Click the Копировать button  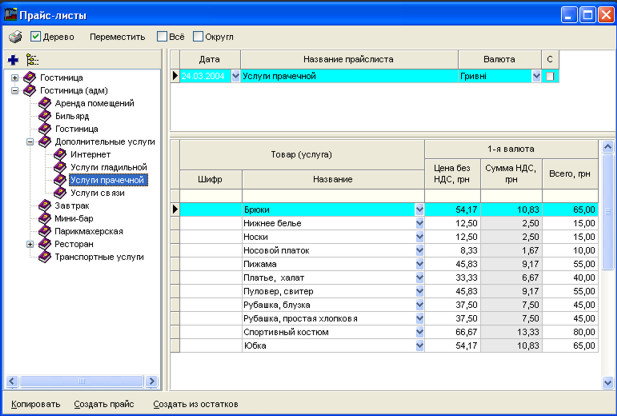pos(36,404)
